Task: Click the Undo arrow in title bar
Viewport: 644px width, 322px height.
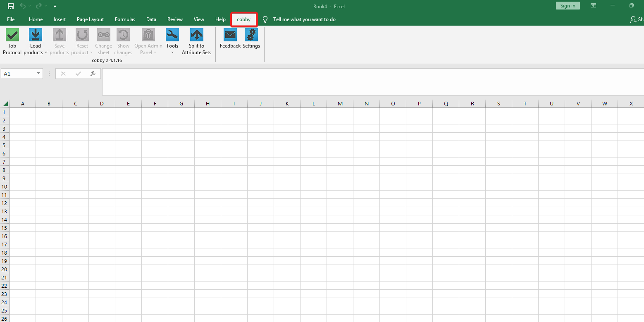Action: click(x=23, y=6)
